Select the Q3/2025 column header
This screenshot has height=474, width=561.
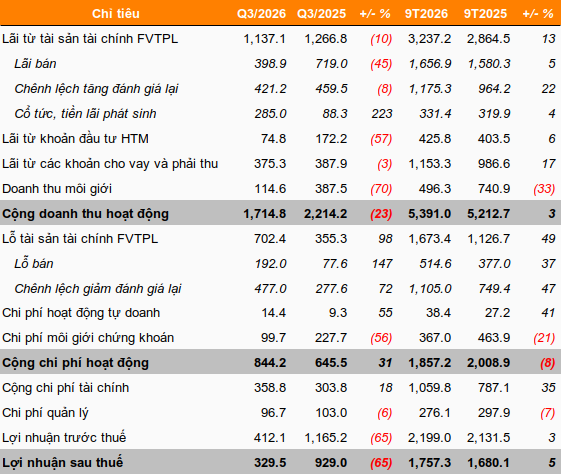321,14
